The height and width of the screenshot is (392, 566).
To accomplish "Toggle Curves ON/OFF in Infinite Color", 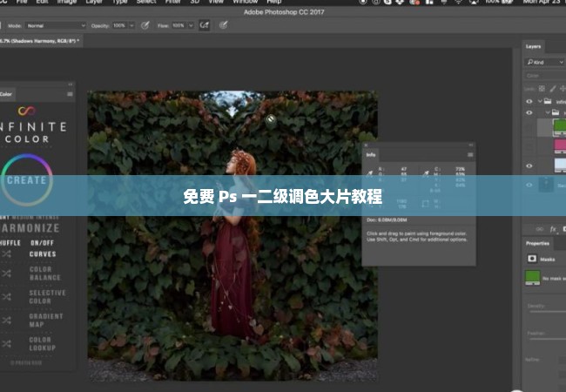I will click(43, 254).
